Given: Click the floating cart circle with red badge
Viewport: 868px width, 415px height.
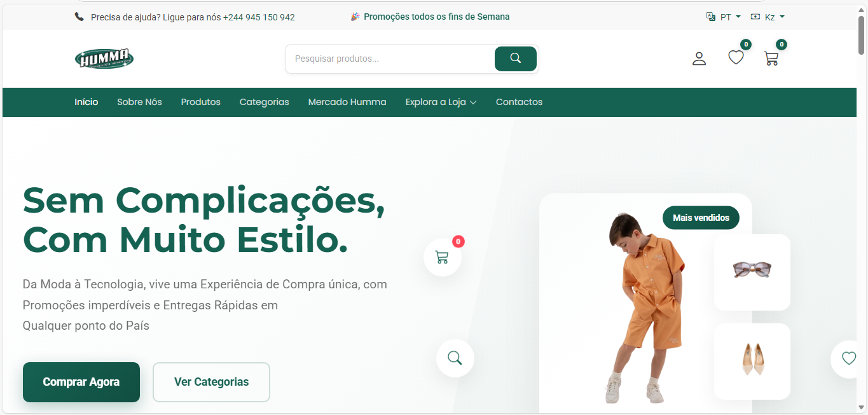Looking at the screenshot, I should click(443, 257).
